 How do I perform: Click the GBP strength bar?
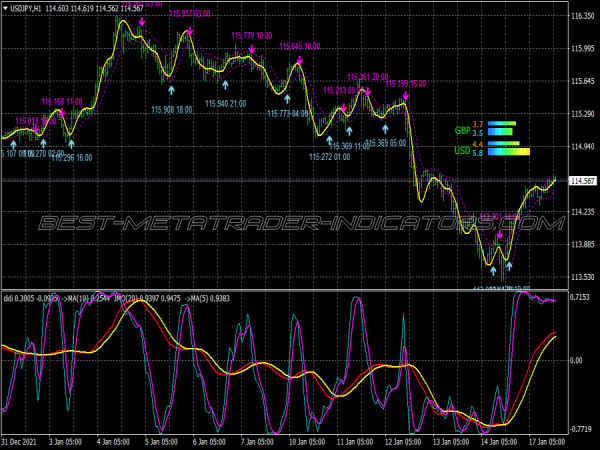point(501,128)
